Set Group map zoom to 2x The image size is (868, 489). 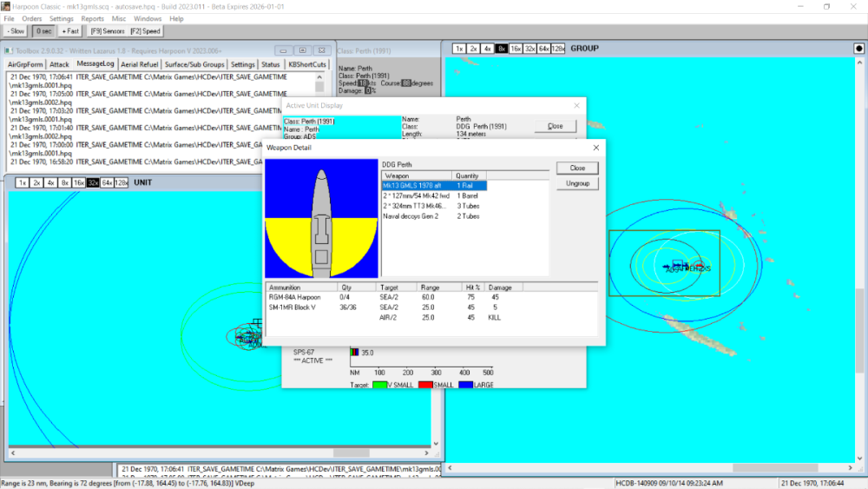[x=473, y=49]
